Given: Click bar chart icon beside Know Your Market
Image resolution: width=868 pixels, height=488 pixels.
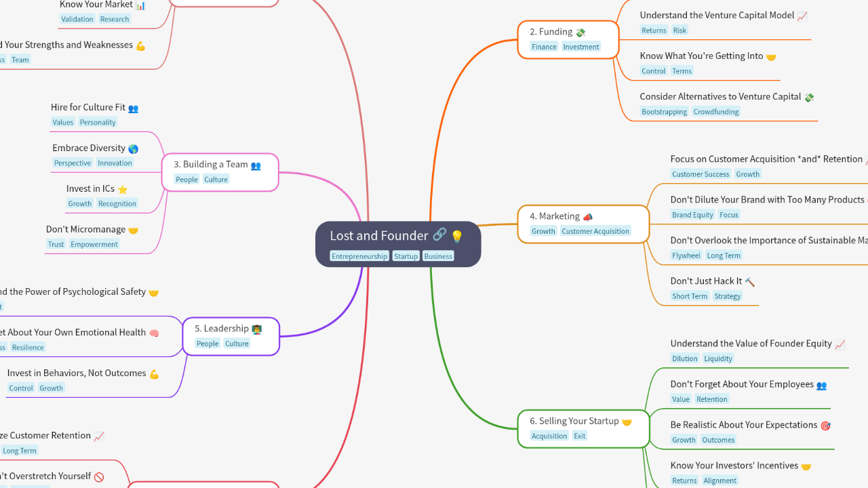Looking at the screenshot, I should click(x=140, y=5).
